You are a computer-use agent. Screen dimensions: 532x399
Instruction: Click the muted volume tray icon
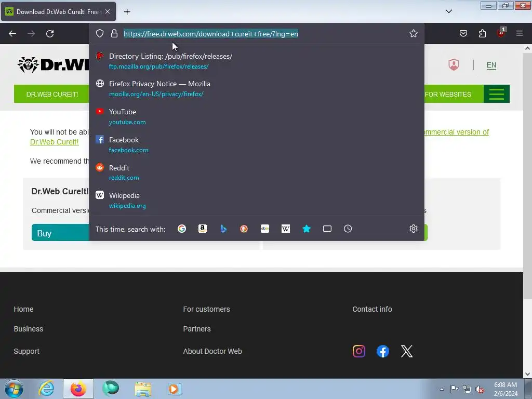click(479, 389)
